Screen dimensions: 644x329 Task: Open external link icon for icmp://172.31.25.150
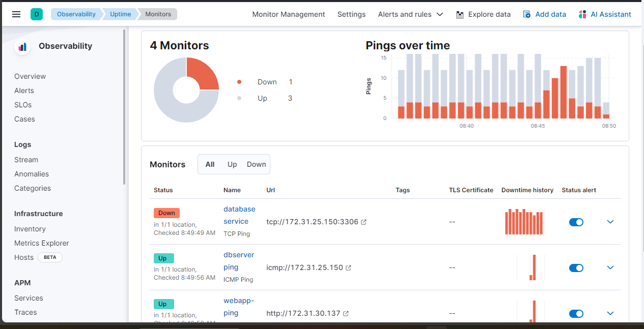click(x=348, y=268)
